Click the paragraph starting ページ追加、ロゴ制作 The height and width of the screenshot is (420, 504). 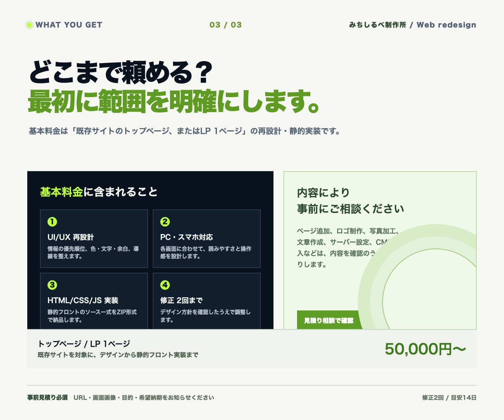[x=348, y=248]
